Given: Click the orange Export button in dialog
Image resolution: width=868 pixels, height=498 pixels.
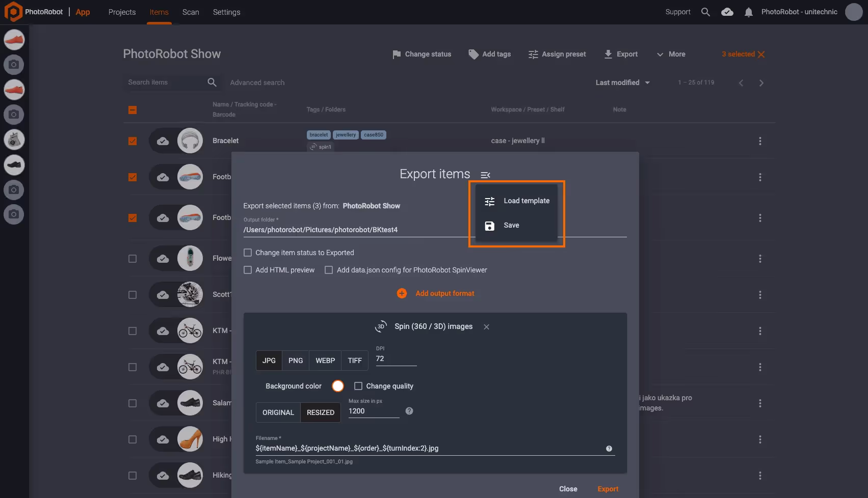Looking at the screenshot, I should click(x=608, y=489).
